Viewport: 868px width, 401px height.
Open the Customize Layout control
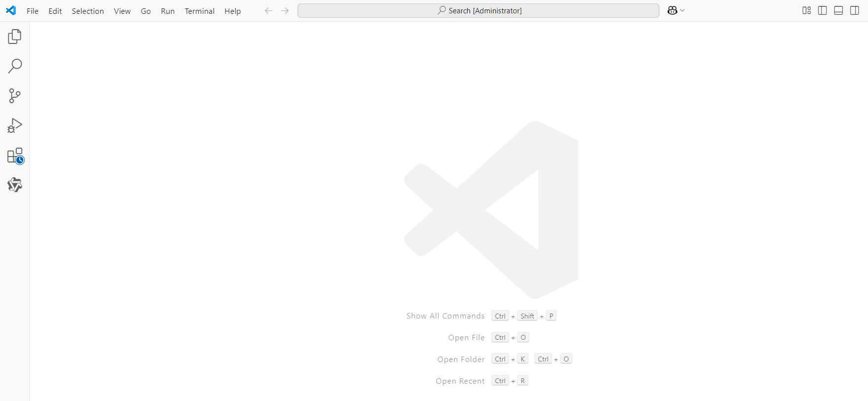(807, 10)
